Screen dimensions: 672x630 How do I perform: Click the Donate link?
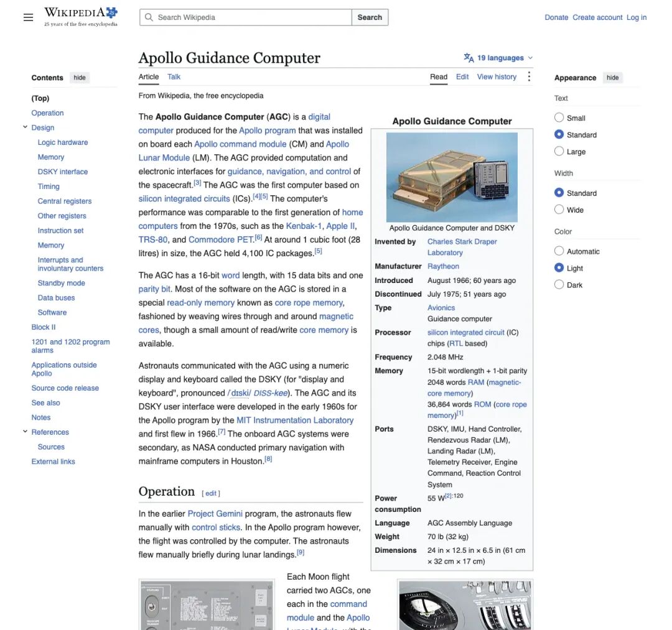[556, 17]
